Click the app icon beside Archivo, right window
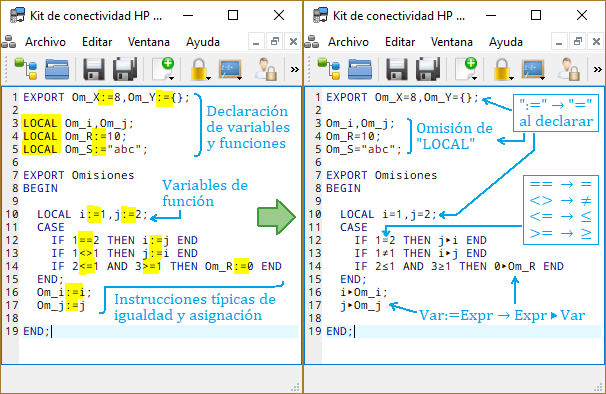Screen dimensions: 606x394 (312, 42)
